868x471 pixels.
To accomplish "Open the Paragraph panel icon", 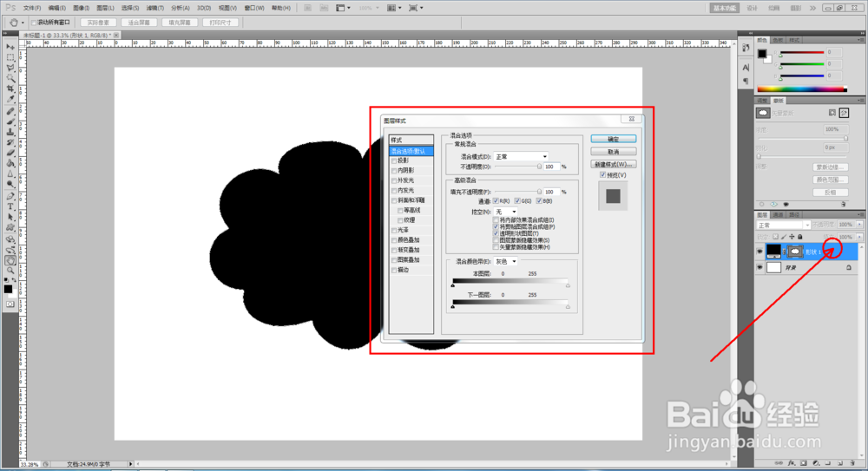I will [746, 81].
